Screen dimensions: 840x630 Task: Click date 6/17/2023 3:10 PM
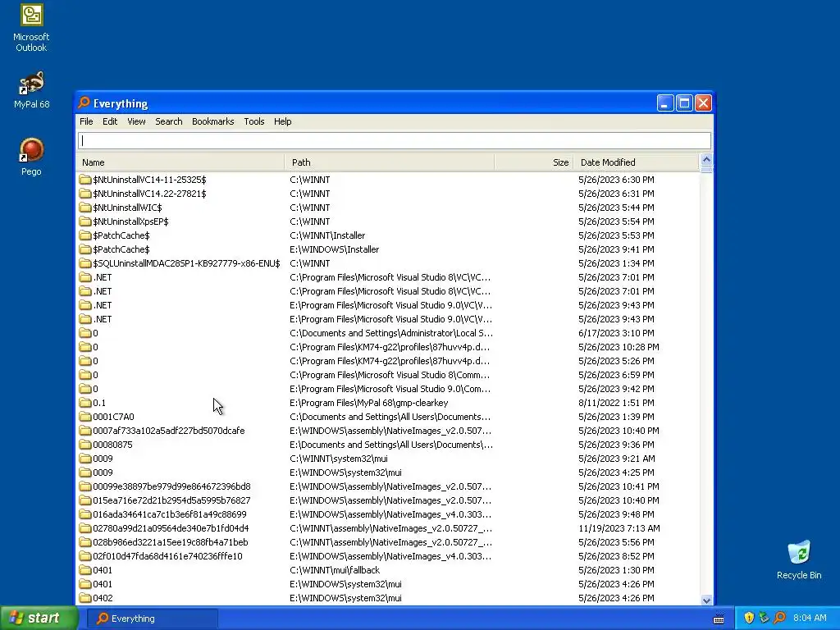pos(616,333)
